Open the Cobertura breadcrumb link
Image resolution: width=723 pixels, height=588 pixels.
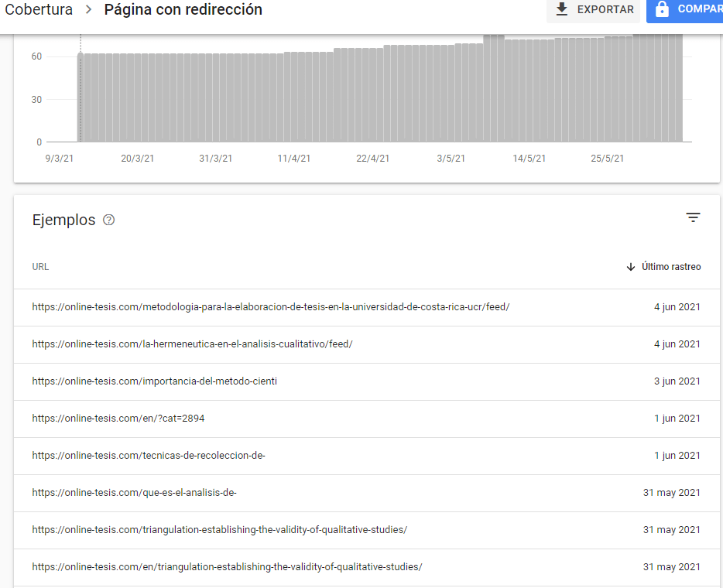coord(39,9)
